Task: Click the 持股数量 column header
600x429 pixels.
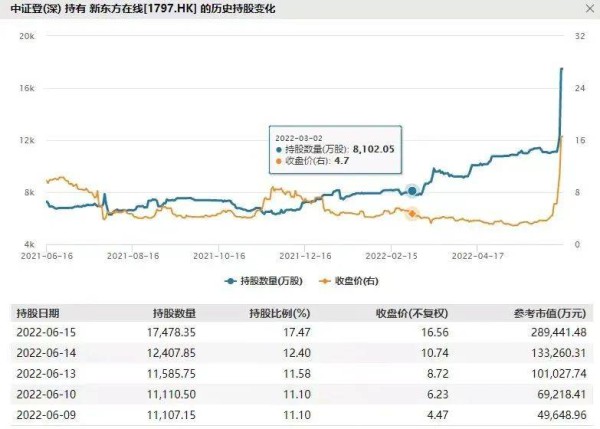Action: [x=174, y=313]
